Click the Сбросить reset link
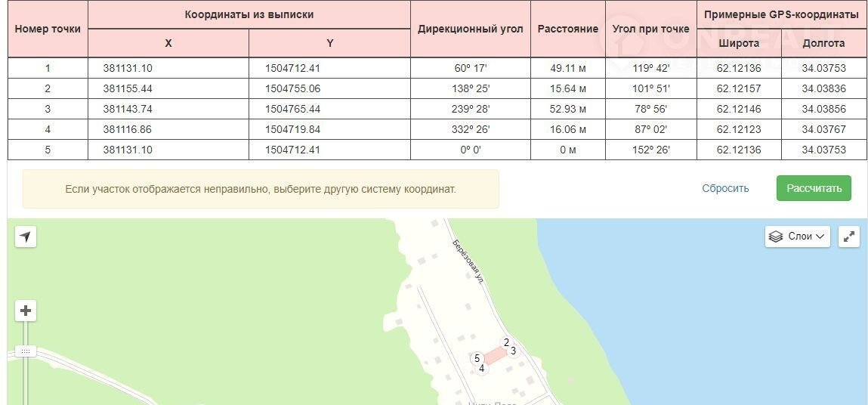The image size is (868, 405). 724,188
